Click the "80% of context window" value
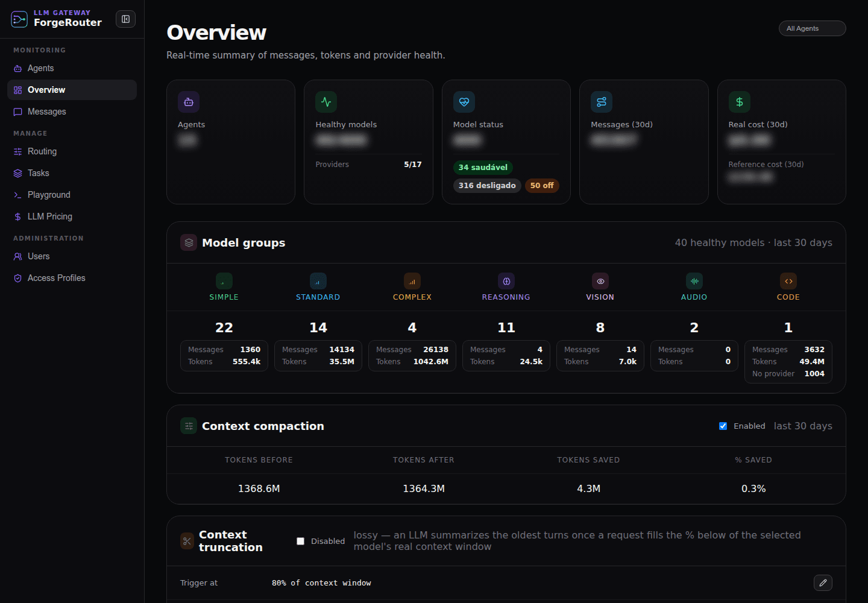 tap(321, 582)
